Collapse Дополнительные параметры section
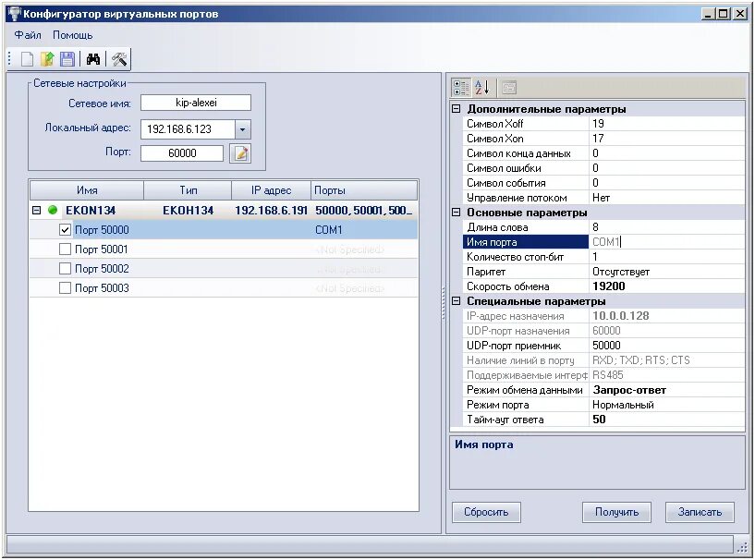The width and height of the screenshot is (755, 560). [x=456, y=109]
